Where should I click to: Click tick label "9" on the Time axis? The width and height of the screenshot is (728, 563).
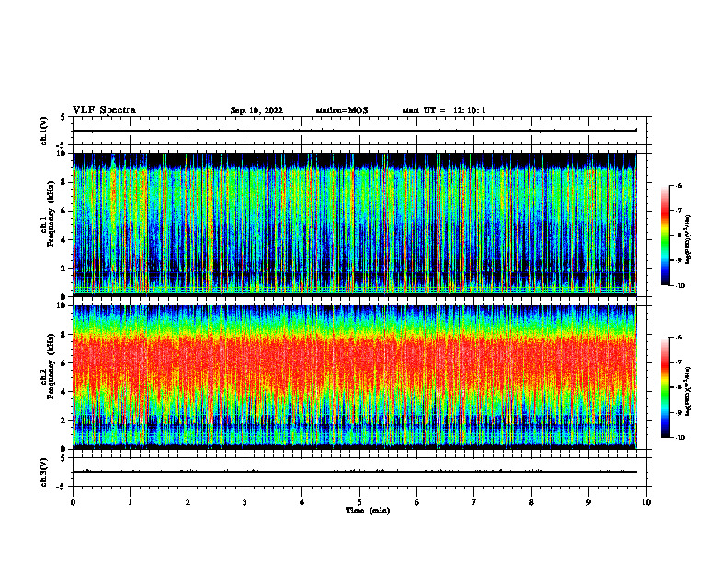click(x=588, y=502)
